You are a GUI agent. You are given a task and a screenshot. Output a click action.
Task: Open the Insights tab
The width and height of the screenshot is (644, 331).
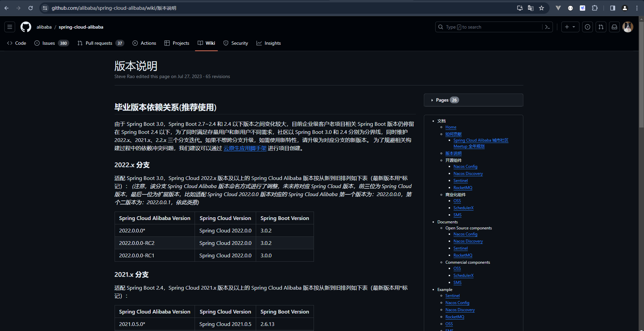coord(269,43)
